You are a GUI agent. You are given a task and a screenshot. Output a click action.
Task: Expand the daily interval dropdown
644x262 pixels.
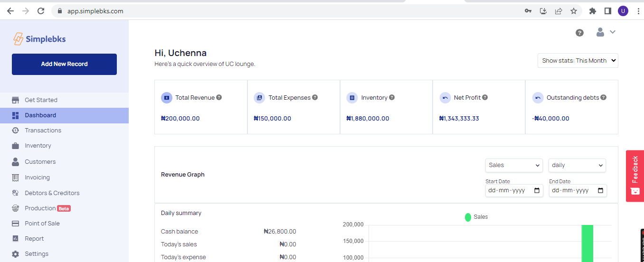pyautogui.click(x=577, y=165)
